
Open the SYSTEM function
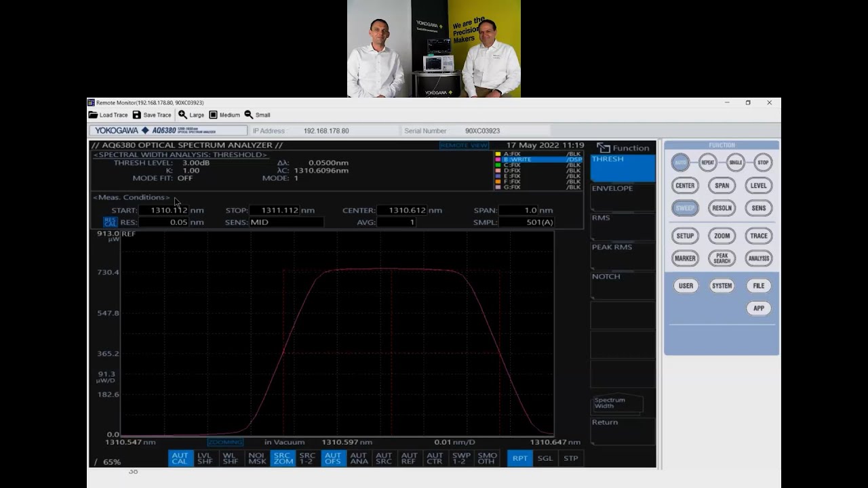pyautogui.click(x=722, y=286)
